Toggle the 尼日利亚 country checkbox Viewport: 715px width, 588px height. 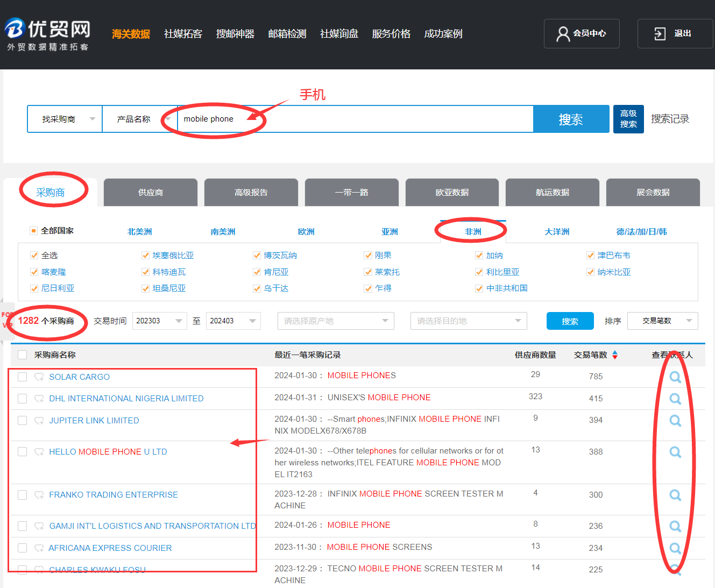click(x=34, y=288)
